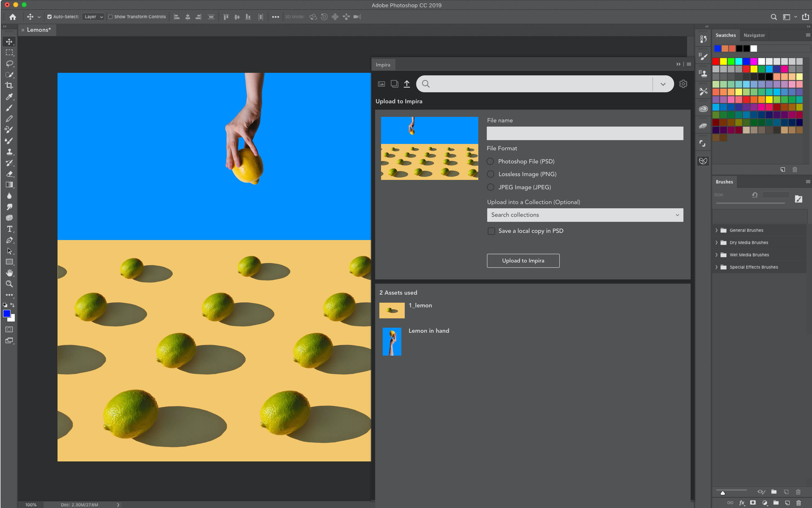Open the Lemon in hand asset name

[429, 331]
